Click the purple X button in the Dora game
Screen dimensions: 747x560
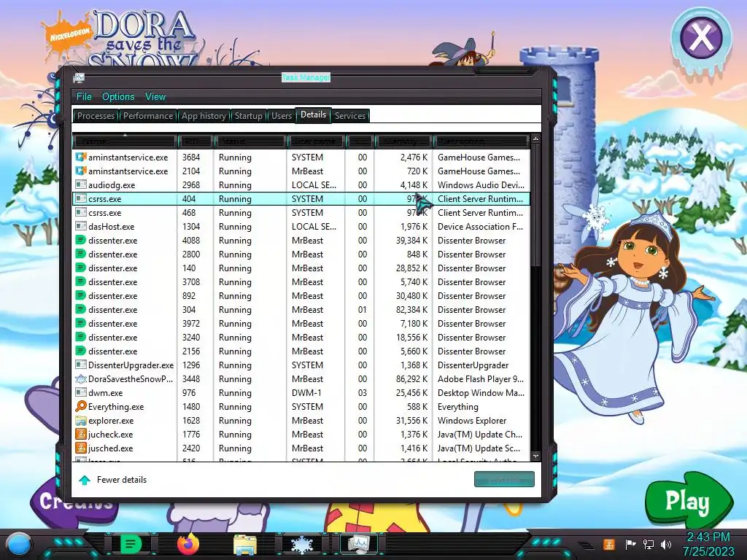701,38
